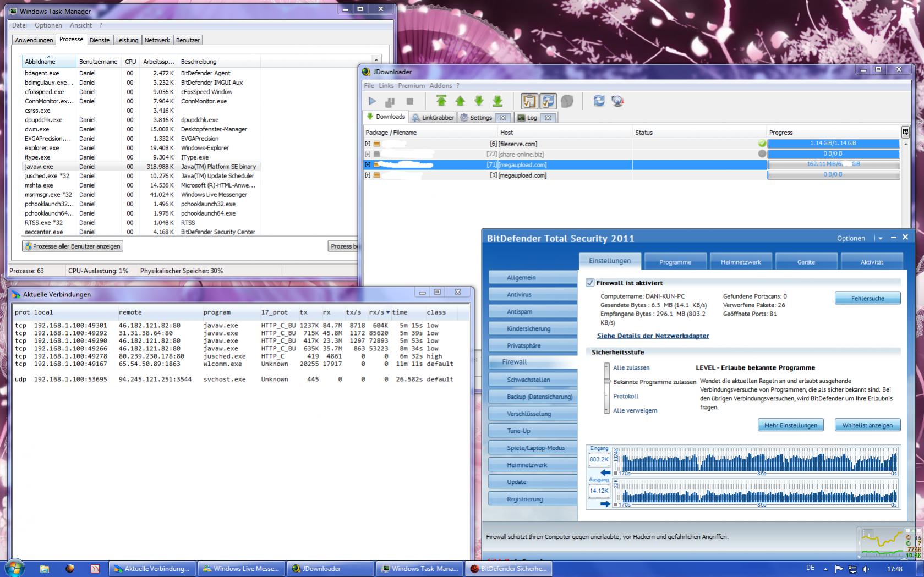Close the Settings tab in JDownloader
This screenshot has height=577, width=924.
click(x=503, y=118)
